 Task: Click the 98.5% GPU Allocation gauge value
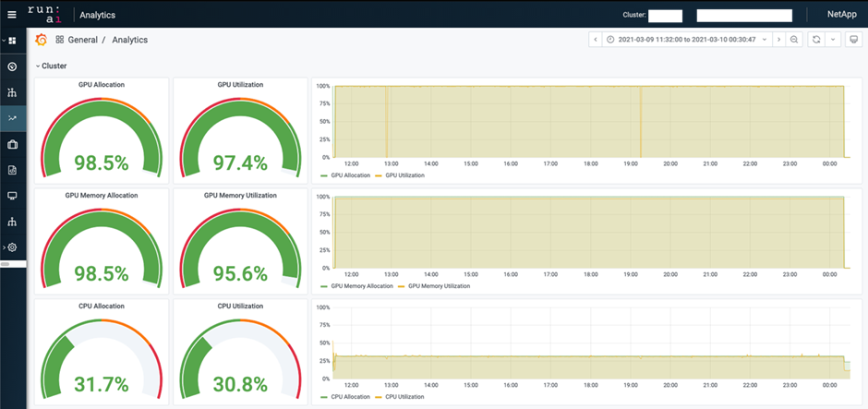(x=102, y=162)
